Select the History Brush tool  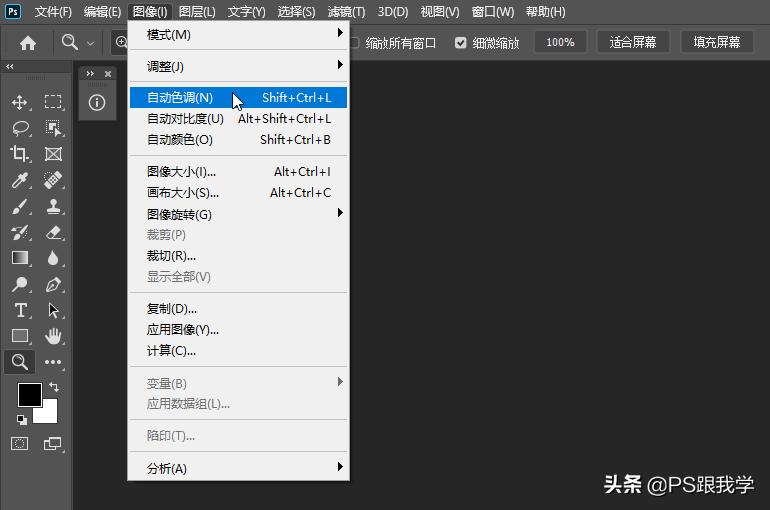(x=20, y=232)
